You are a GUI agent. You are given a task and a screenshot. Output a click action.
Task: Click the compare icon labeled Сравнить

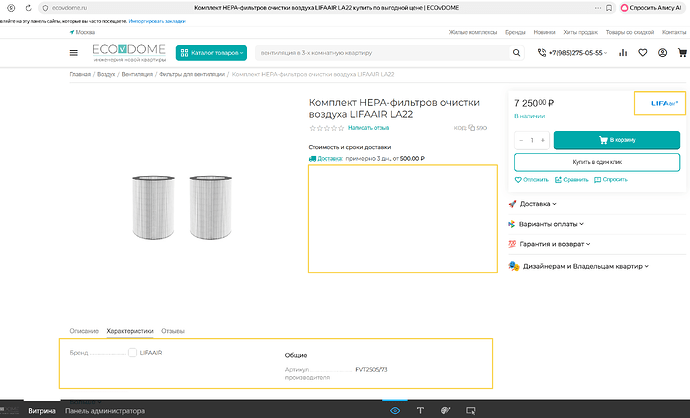click(558, 180)
